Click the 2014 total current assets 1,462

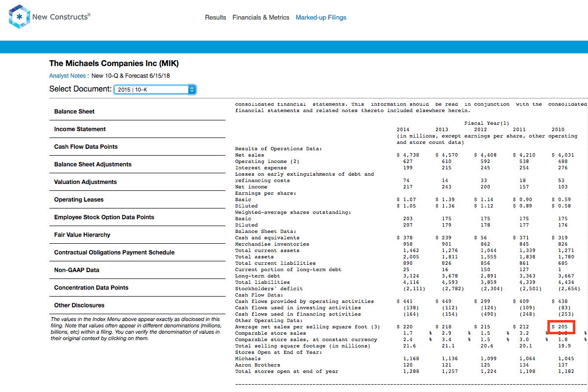(411, 251)
